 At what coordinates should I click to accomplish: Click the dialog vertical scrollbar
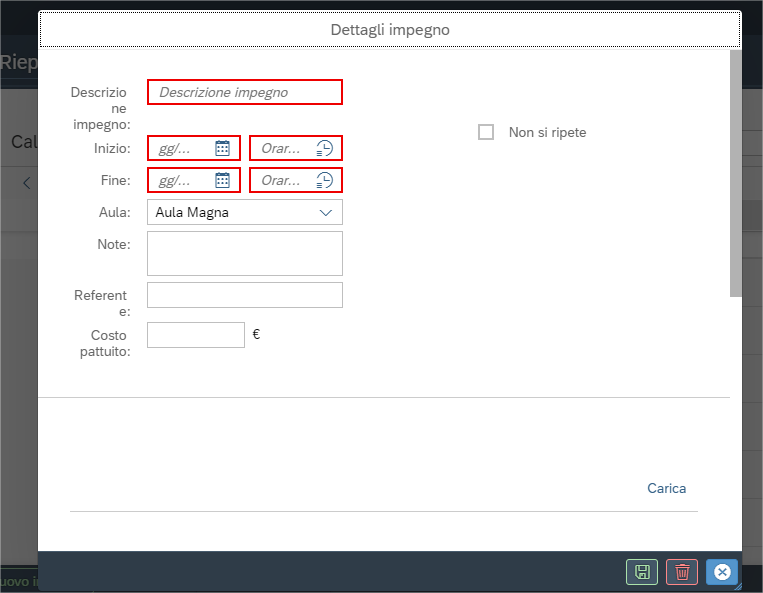735,173
